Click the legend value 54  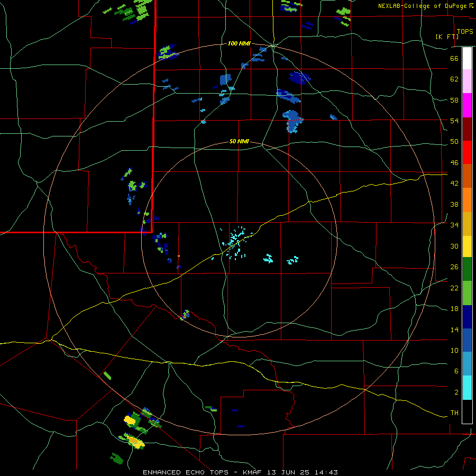coord(454,121)
